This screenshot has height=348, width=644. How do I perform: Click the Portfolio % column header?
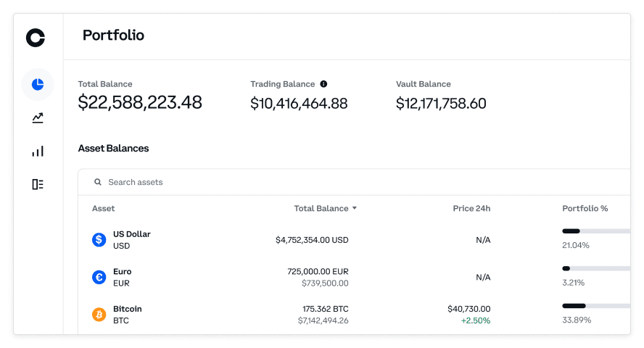coord(585,209)
